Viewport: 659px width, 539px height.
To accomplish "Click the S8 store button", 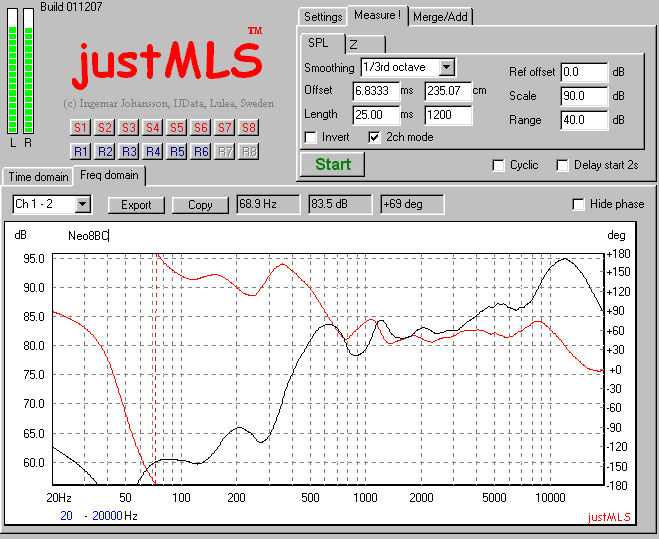I will 249,127.
